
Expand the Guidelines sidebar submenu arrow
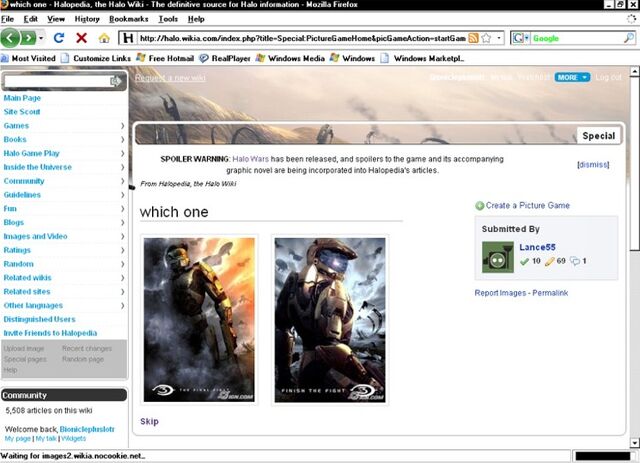(x=122, y=195)
